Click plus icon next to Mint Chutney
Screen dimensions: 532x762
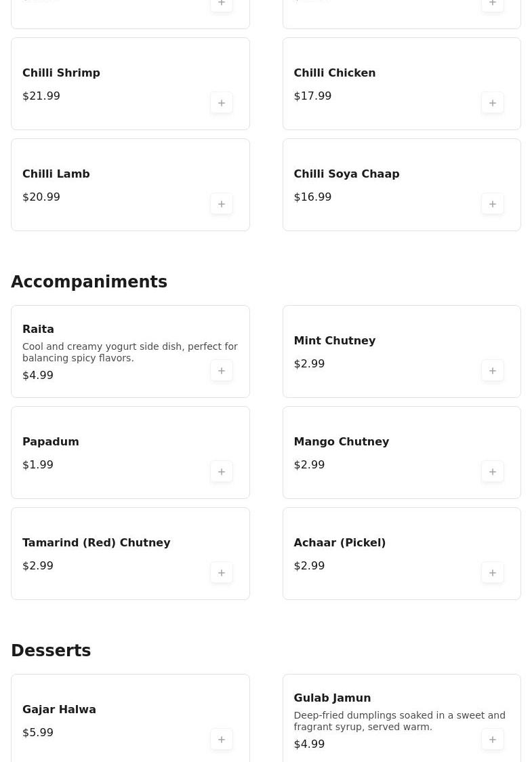tap(493, 371)
